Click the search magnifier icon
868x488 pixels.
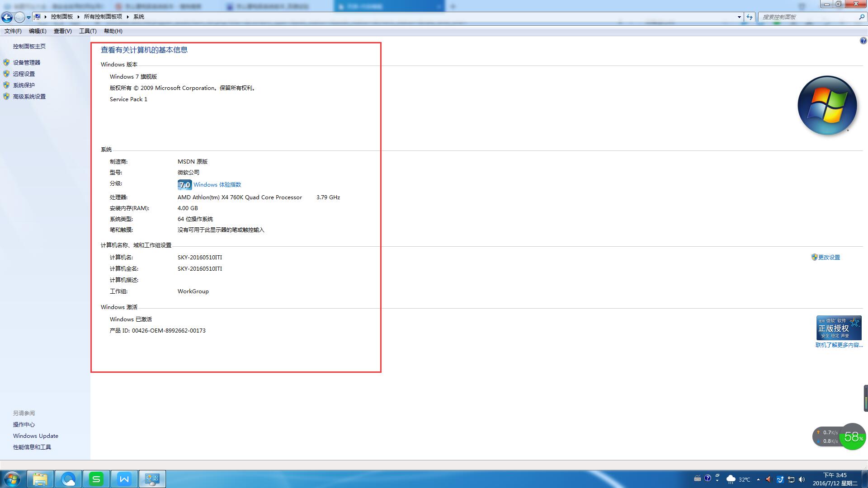pos(861,17)
